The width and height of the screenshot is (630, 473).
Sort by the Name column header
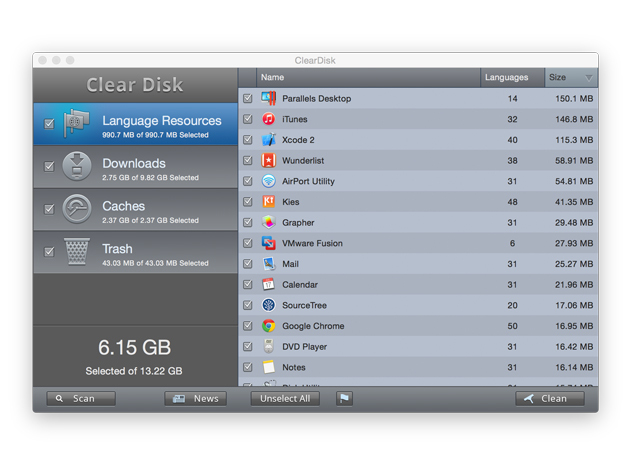[368, 78]
